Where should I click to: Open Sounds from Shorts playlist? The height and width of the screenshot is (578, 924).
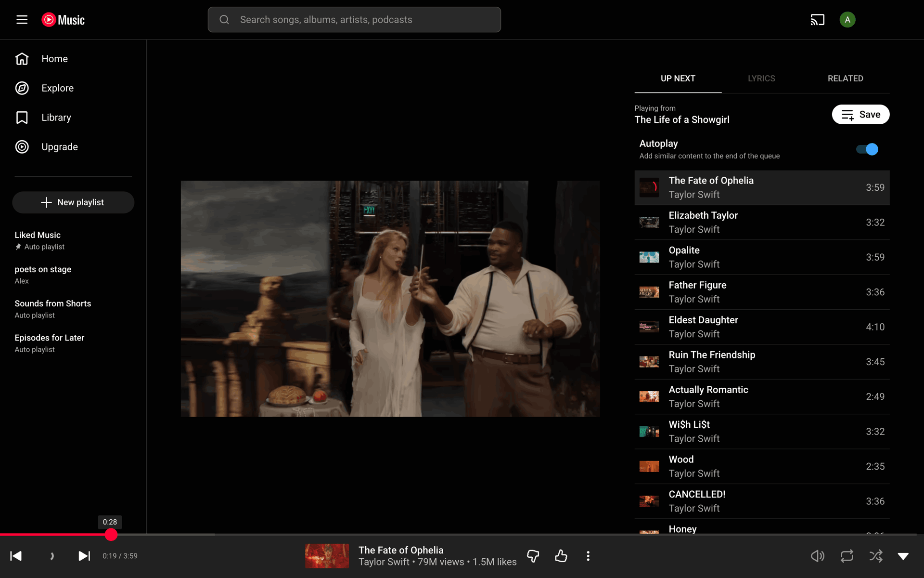click(73, 309)
